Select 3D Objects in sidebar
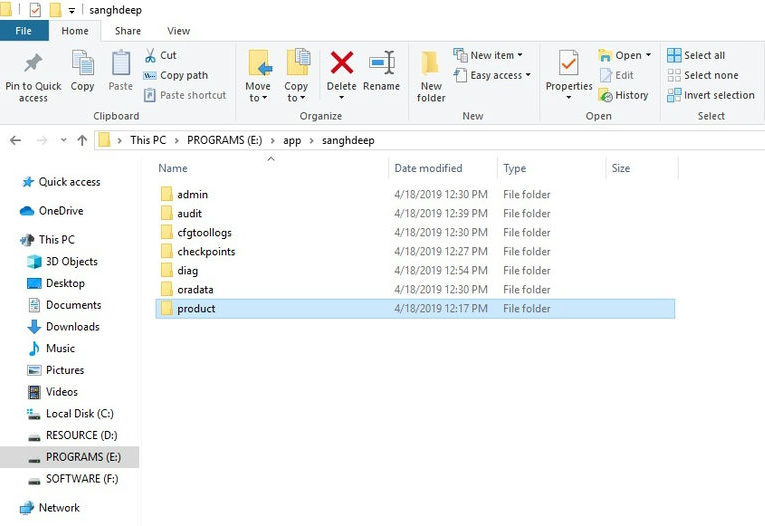The image size is (765, 526). coord(62,262)
